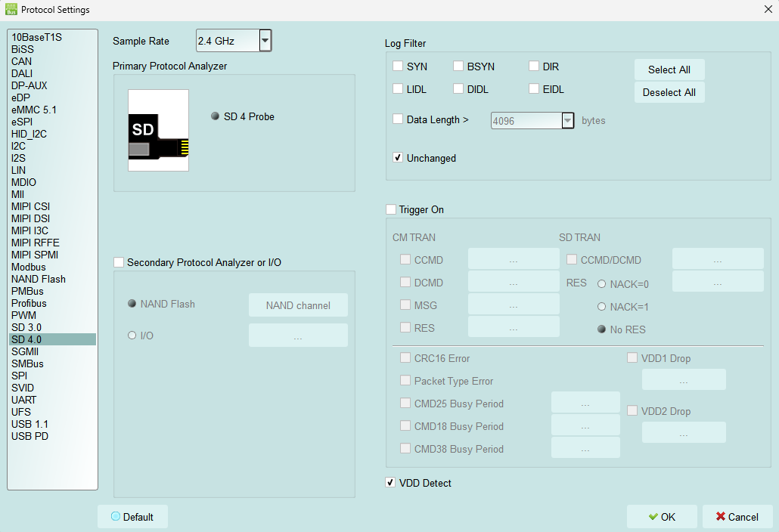
Task: Click the Cancel button
Action: point(737,517)
